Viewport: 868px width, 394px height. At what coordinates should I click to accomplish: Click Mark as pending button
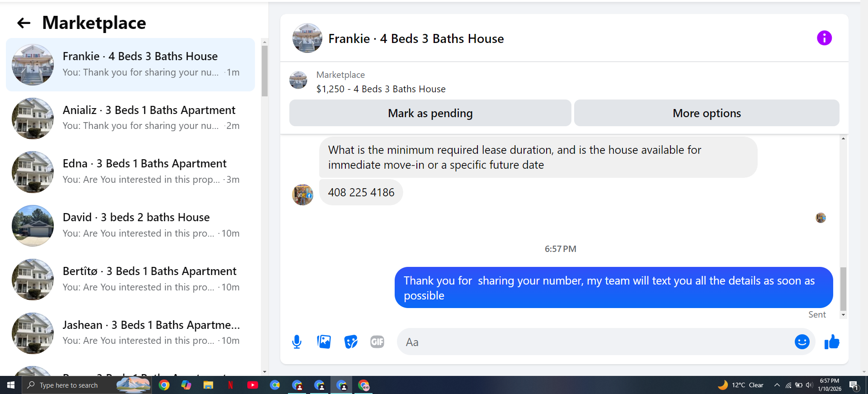[x=430, y=113]
